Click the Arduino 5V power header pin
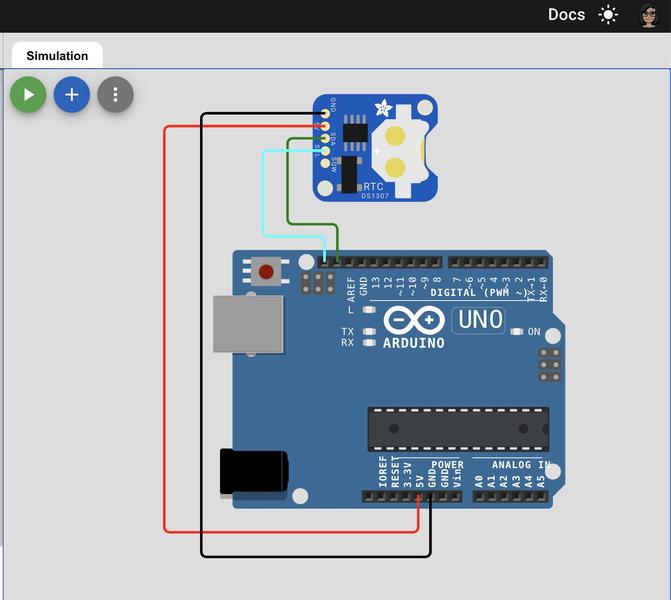The width and height of the screenshot is (671, 600). (x=419, y=496)
